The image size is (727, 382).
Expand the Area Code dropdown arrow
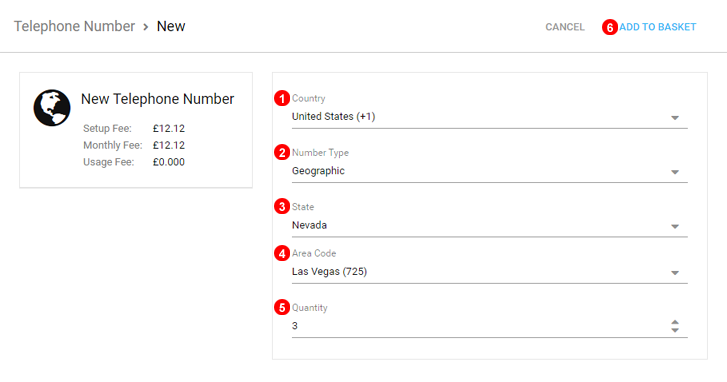click(675, 273)
